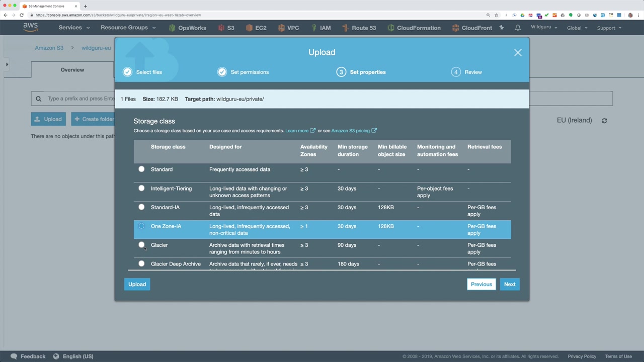Open the Gmail extension icon
Viewport: 644px width, 362px height.
(x=530, y=15)
